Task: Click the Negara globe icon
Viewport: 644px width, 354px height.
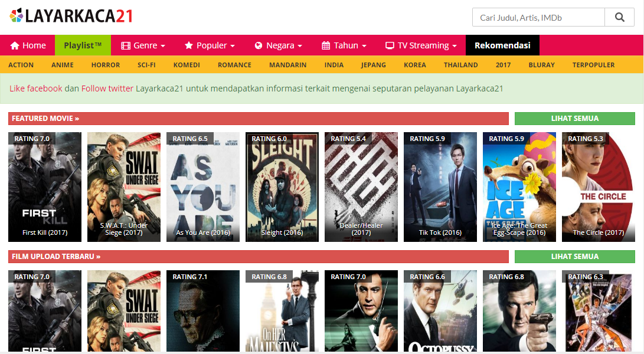Action: (259, 45)
